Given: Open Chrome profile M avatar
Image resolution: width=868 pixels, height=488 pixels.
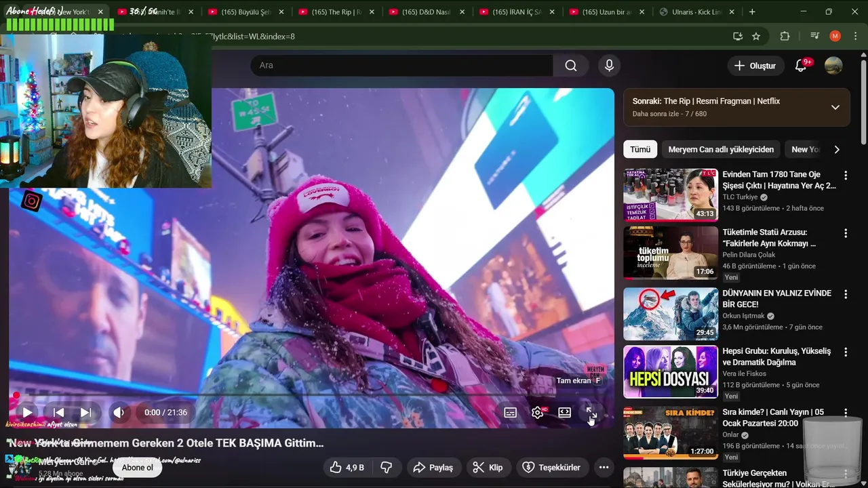Looking at the screenshot, I should point(835,36).
